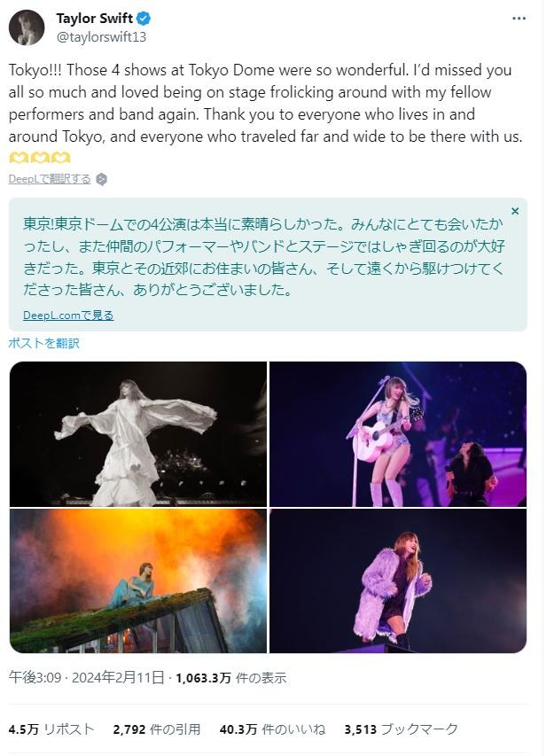Image resolution: width=554 pixels, height=756 pixels.
Task: Open the white dress performance photo
Action: point(138,434)
